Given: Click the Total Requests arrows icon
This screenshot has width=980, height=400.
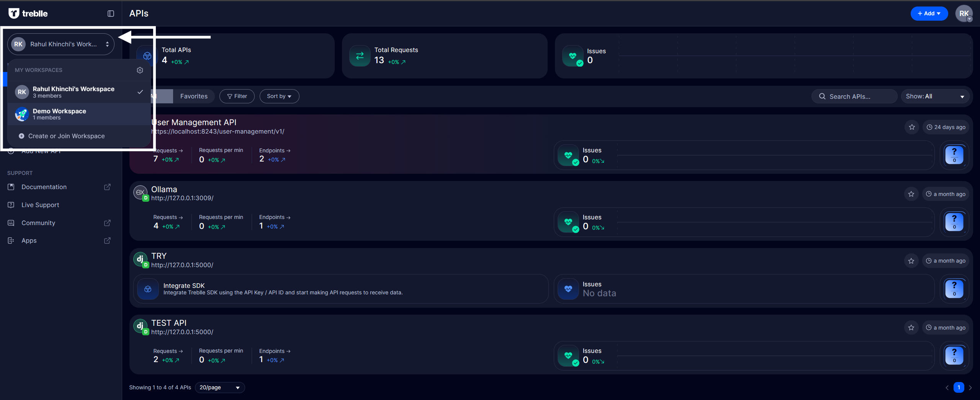Looking at the screenshot, I should coord(360,56).
